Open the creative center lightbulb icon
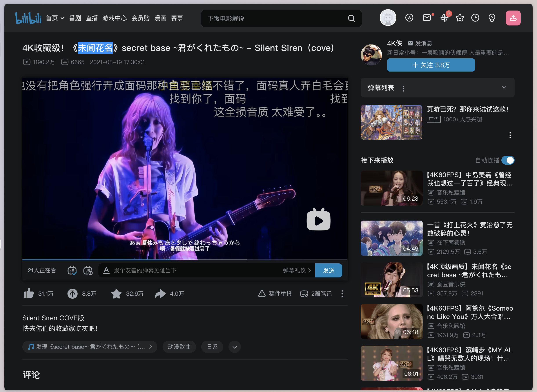This screenshot has width=537, height=392. click(492, 18)
